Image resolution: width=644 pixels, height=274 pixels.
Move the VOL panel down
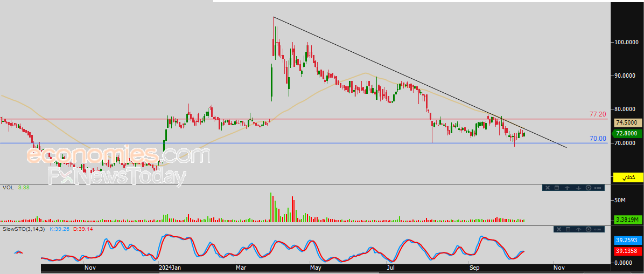(578, 188)
